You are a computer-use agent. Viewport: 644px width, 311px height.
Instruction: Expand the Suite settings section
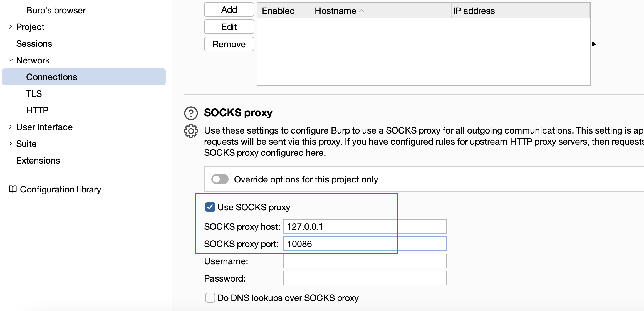[x=11, y=144]
